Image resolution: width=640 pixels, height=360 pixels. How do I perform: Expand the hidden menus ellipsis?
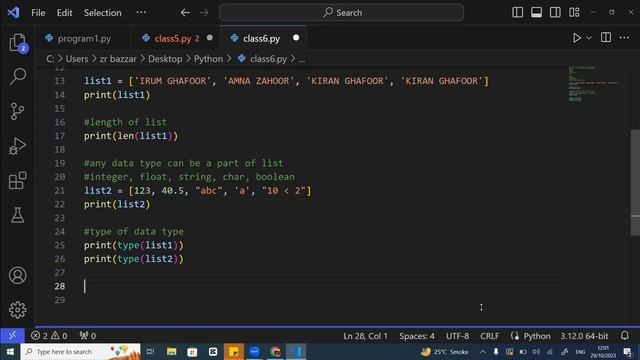pyautogui.click(x=141, y=13)
